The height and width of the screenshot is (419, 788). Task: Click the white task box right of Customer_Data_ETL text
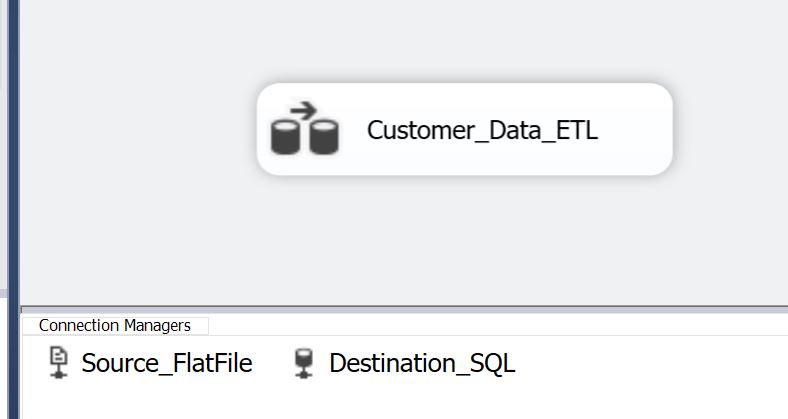634,130
